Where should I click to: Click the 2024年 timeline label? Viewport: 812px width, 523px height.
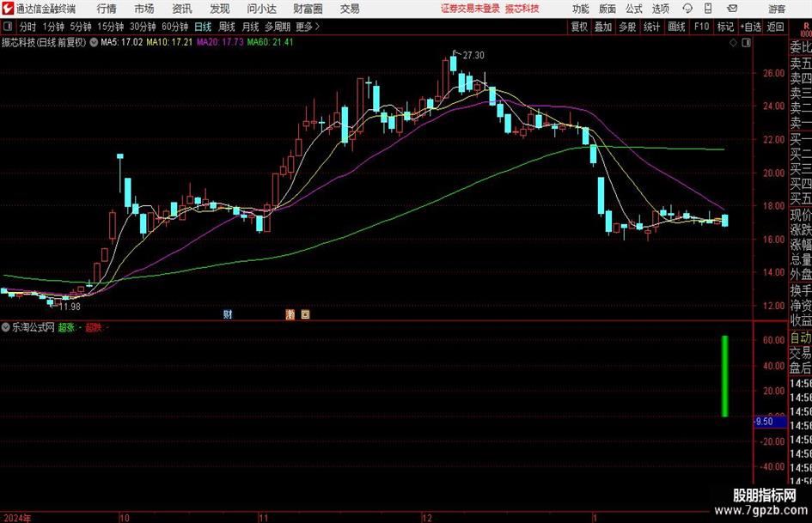[x=16, y=518]
